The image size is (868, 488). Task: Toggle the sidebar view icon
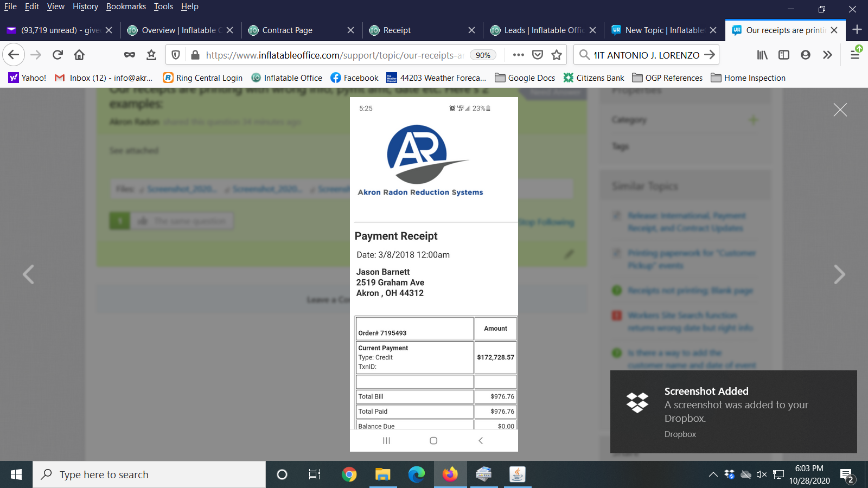point(784,55)
